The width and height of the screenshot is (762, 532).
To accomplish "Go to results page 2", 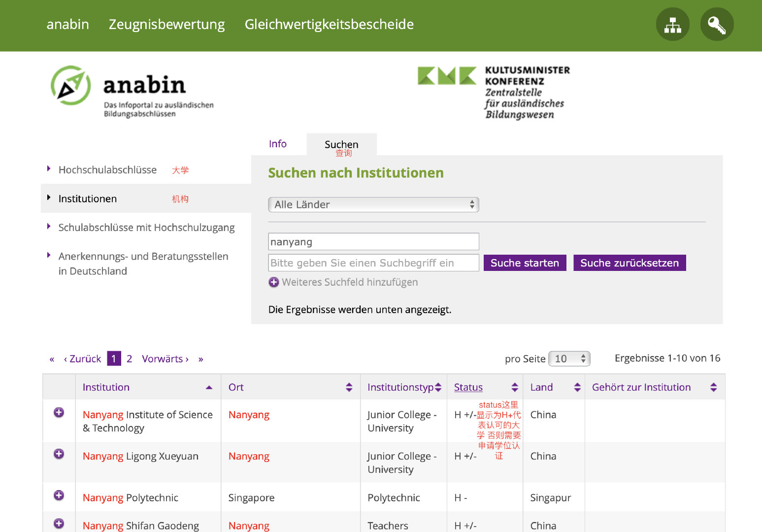I will tap(129, 359).
